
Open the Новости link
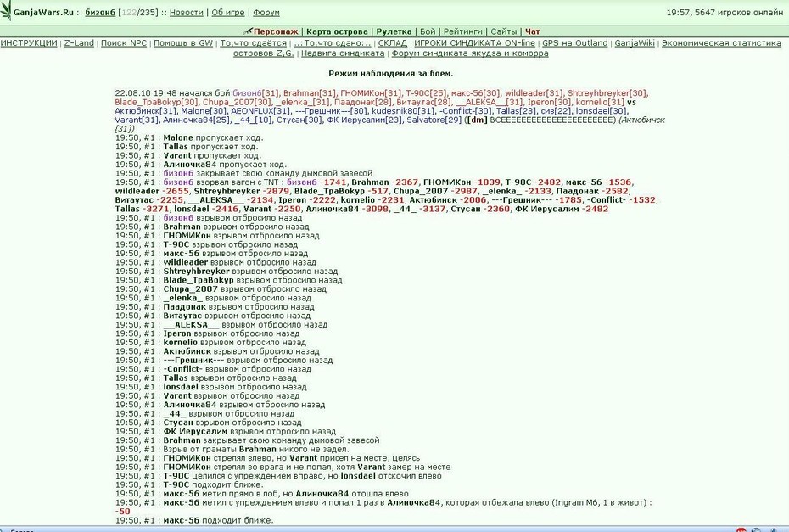(186, 13)
